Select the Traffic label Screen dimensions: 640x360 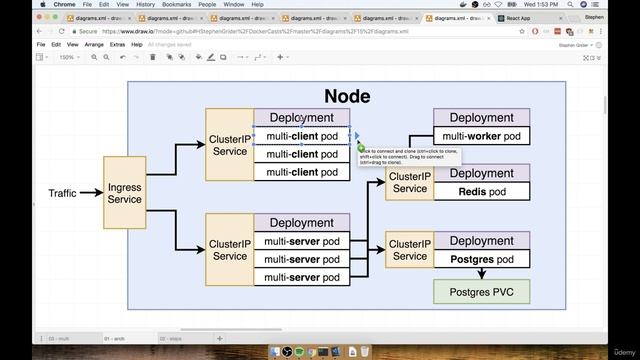[62, 193]
